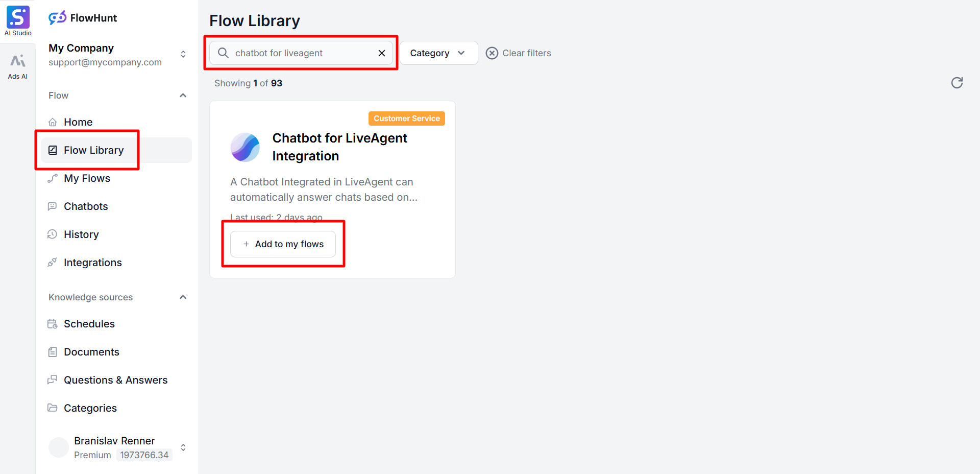Open the Branislav Renner account menu
980x474 pixels.
tap(183, 447)
